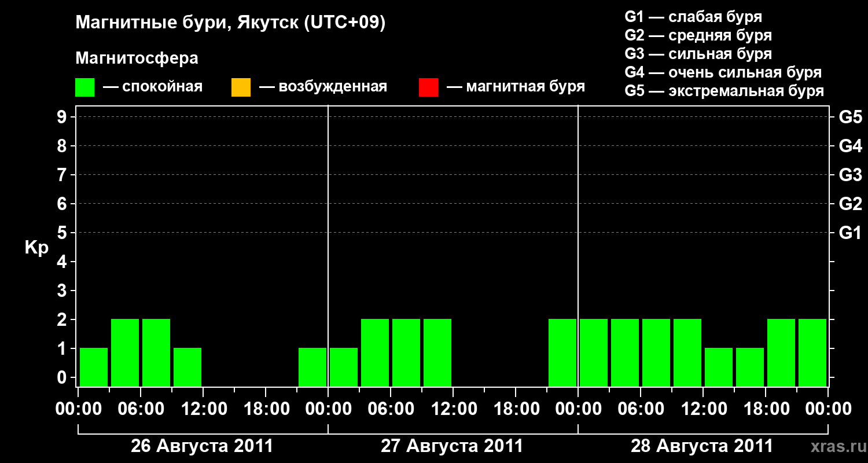The image size is (868, 463).
Task: Click the Kp axis value 0
Action: [x=63, y=378]
